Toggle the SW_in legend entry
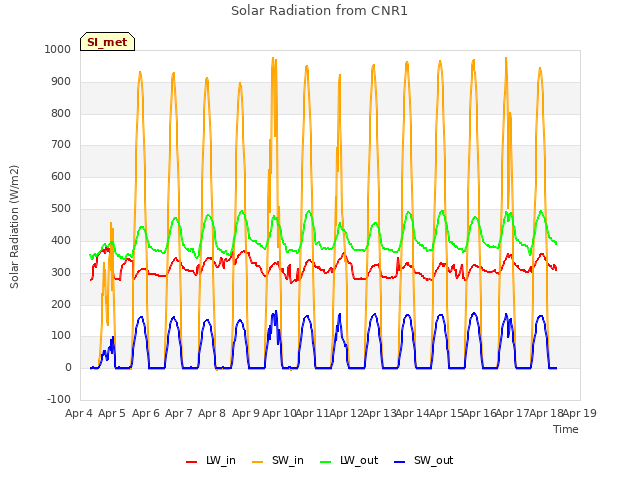640x480 pixels. tap(278, 460)
